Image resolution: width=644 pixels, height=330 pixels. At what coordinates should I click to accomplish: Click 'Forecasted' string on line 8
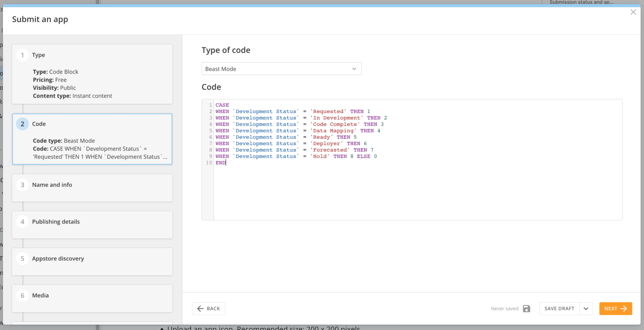330,150
